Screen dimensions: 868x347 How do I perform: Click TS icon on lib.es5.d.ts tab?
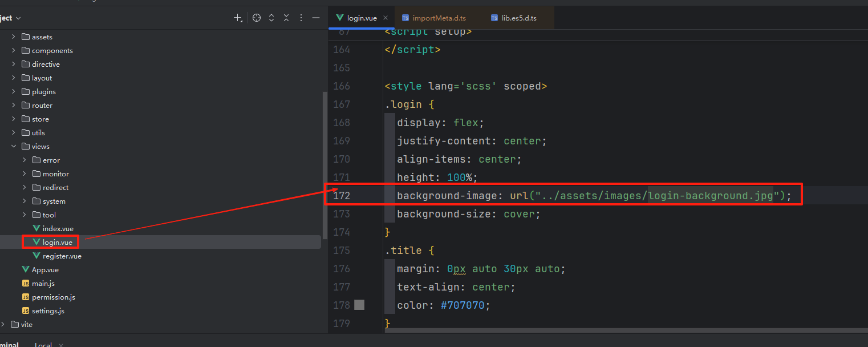(494, 18)
